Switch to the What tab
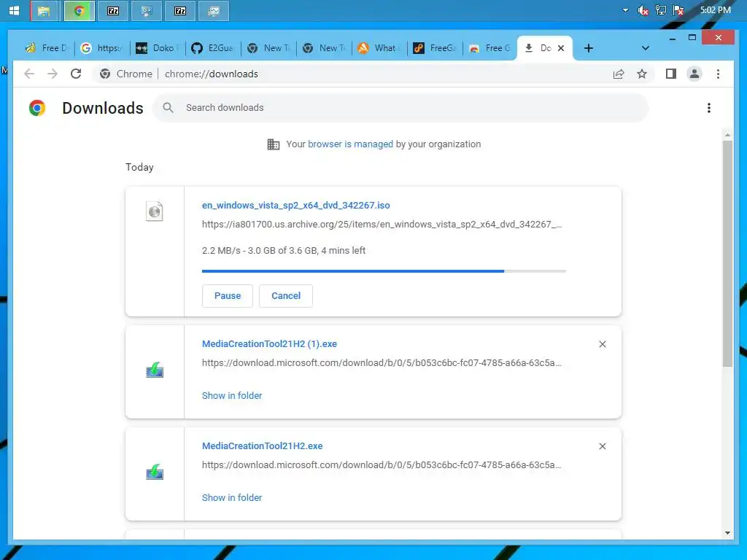Viewport: 747px width, 560px height. point(379,48)
